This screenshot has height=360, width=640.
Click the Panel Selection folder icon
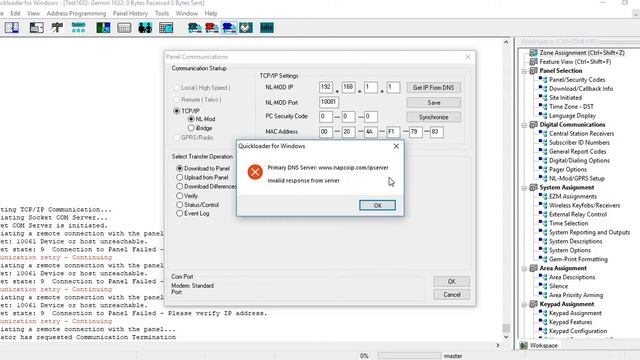[x=533, y=71]
